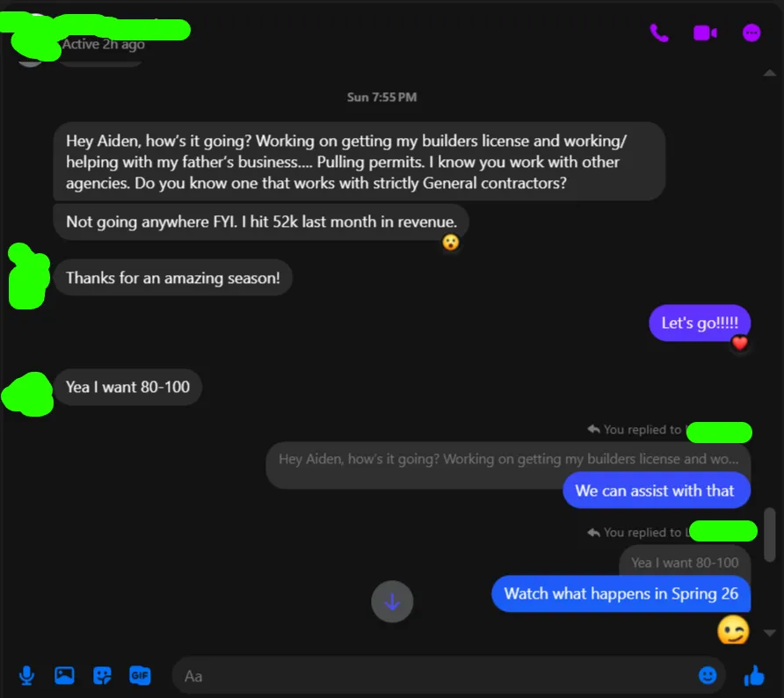Viewport: 784px width, 698px height.
Task: Select the 'Watch what happens in Spring 26' message
Action: click(621, 593)
